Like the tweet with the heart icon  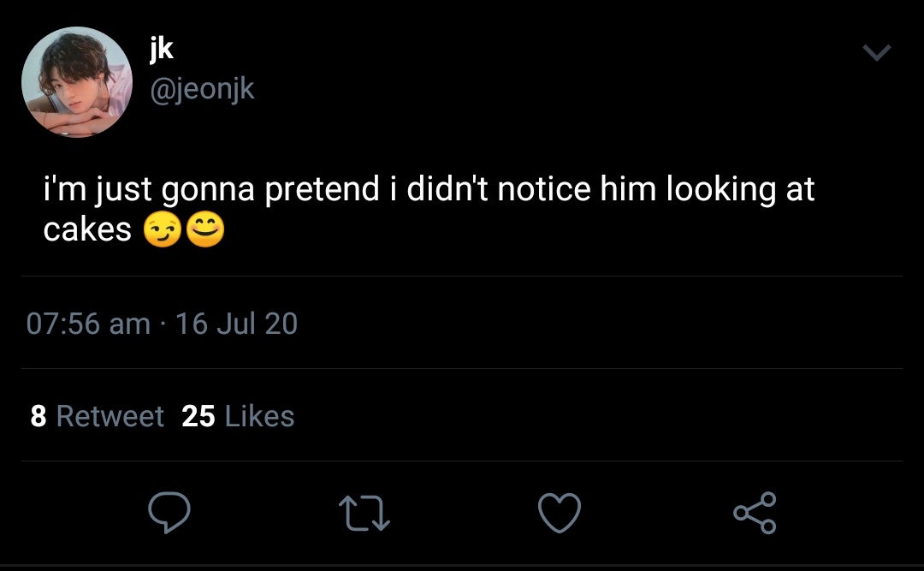(x=560, y=513)
